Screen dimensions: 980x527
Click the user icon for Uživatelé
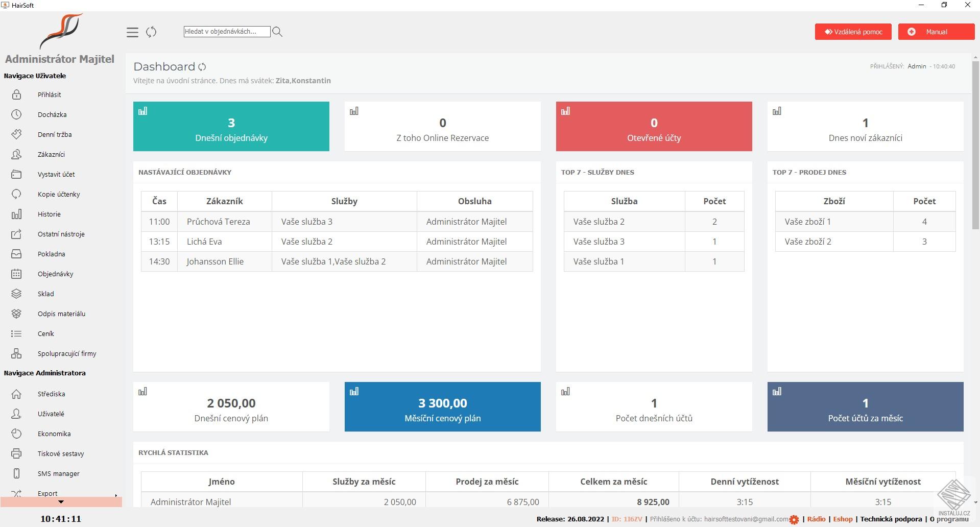coord(16,414)
